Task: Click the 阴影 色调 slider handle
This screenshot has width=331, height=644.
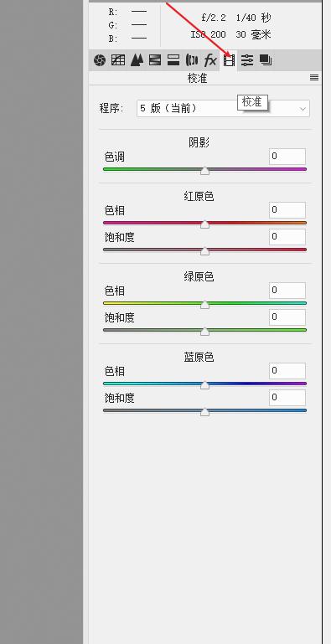Action: (204, 171)
